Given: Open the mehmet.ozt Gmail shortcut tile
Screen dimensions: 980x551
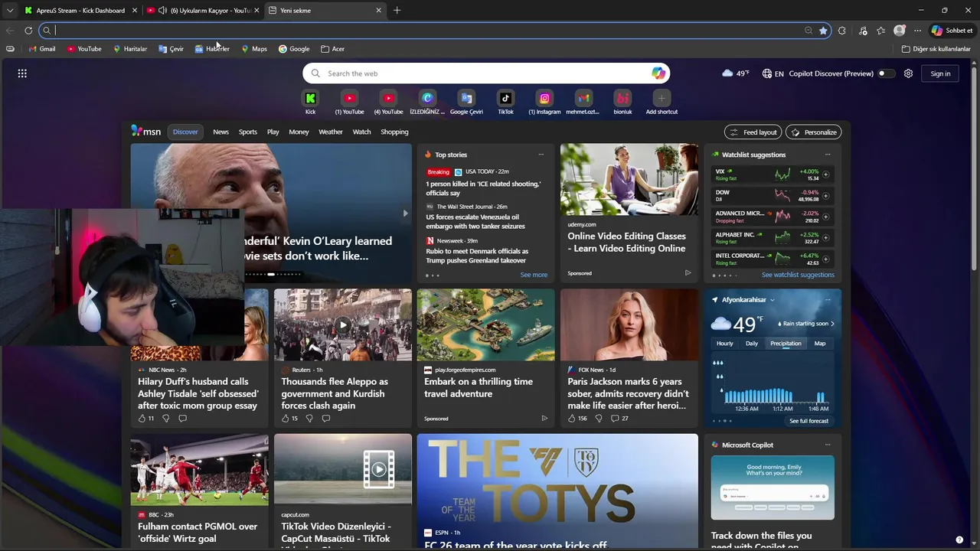Looking at the screenshot, I should pos(583,102).
